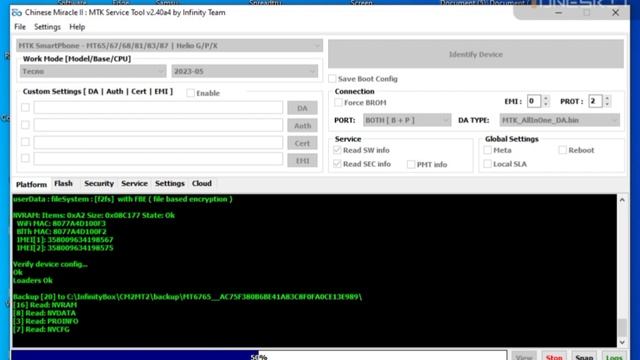
Task: Click the EMI number field
Action: [534, 101]
